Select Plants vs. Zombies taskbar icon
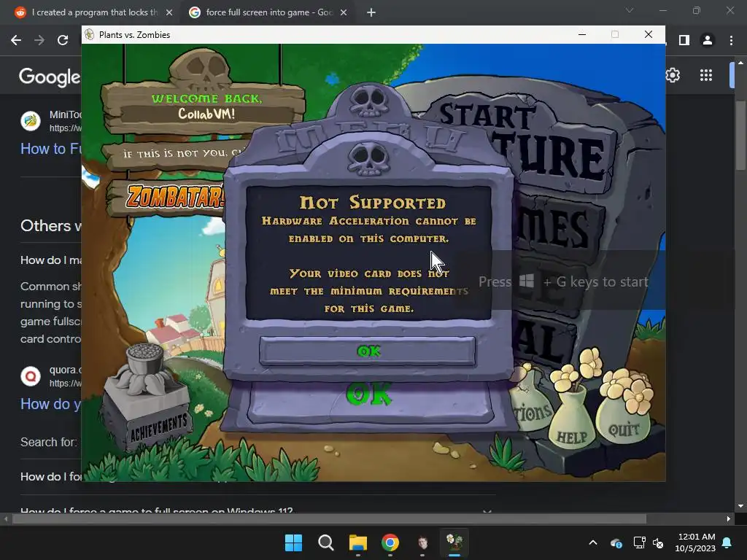This screenshot has width=747, height=560. click(454, 542)
